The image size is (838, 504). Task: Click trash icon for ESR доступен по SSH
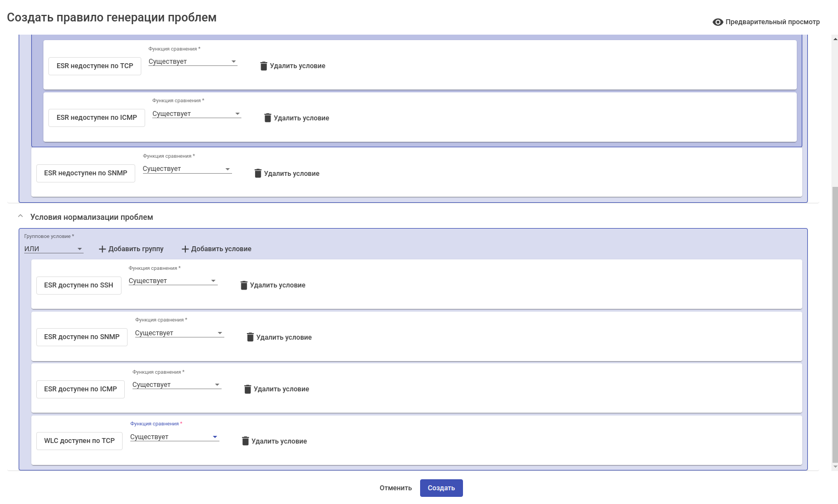(x=244, y=285)
